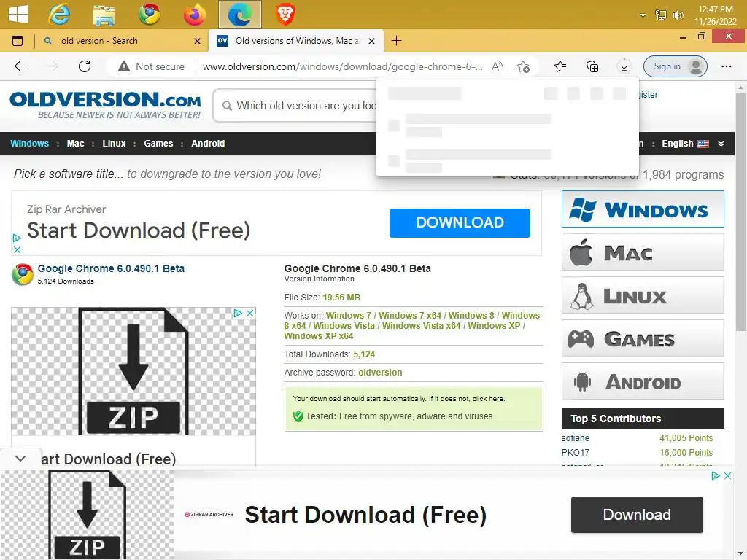
Task: Open network status in system tray
Action: click(660, 15)
